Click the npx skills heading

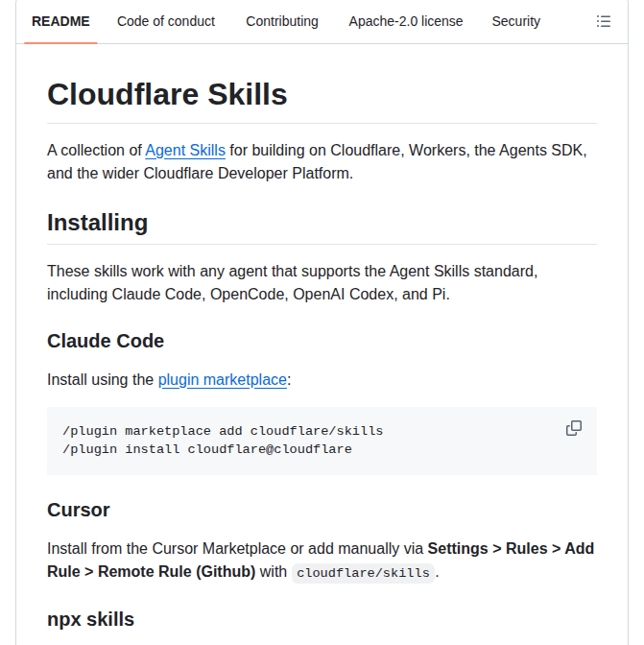(x=90, y=619)
